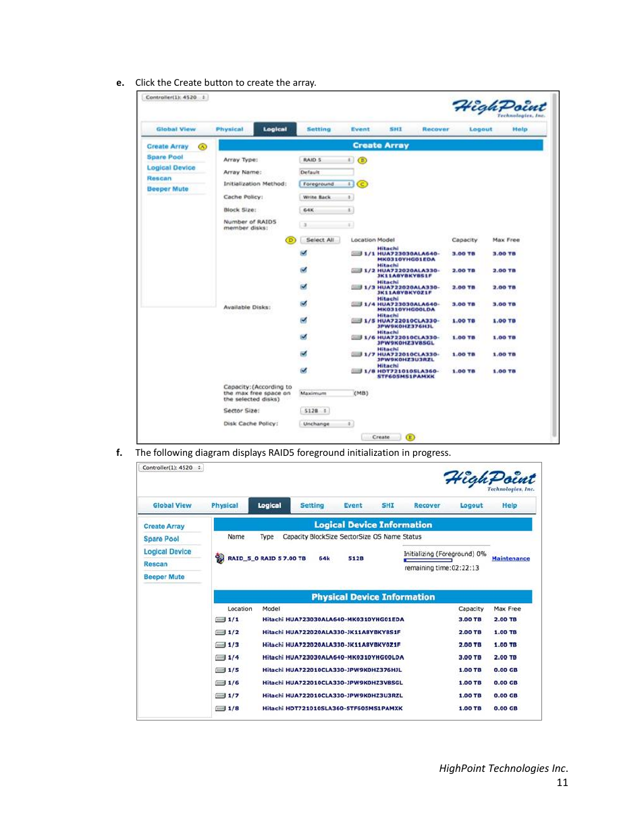The image size is (644, 834).
Task: Click disk 1/2 icon in Physical Device Information table
Action: tap(220, 633)
